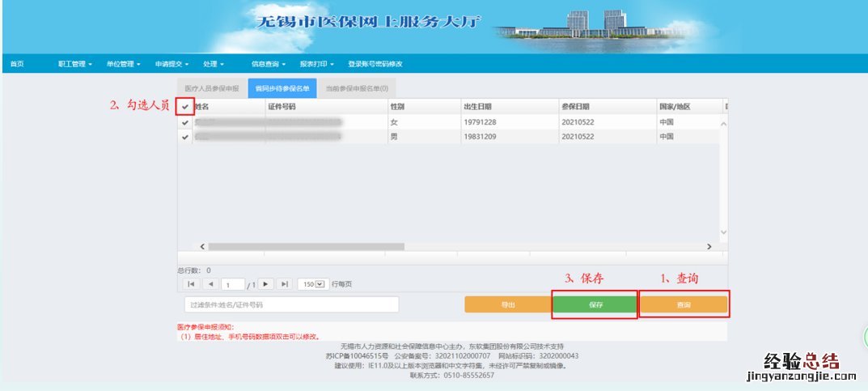Switch to the 医疗人员参保申报 tab

pos(212,88)
